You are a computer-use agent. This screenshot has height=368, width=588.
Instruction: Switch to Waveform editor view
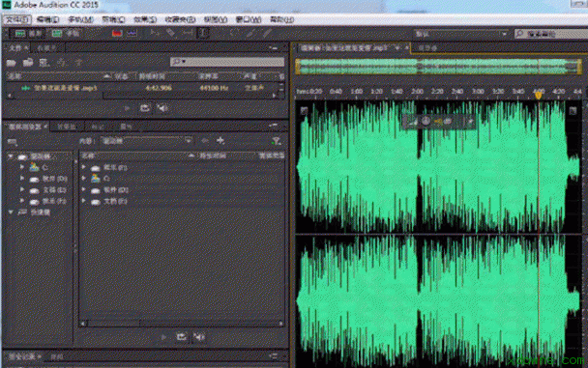tap(27, 34)
